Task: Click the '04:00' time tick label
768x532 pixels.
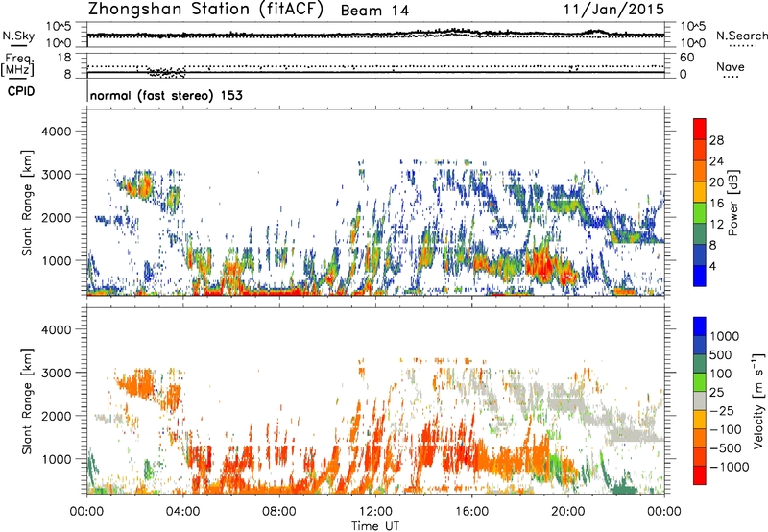Action: click(x=182, y=512)
